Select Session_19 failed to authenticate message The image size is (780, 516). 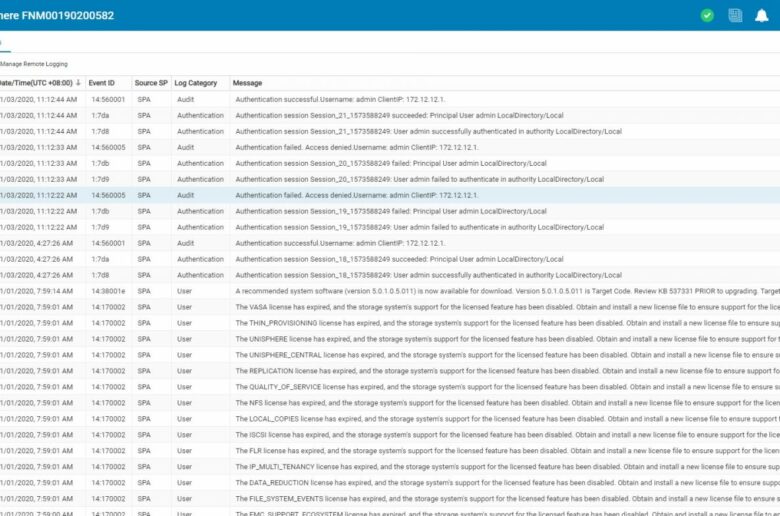420,227
